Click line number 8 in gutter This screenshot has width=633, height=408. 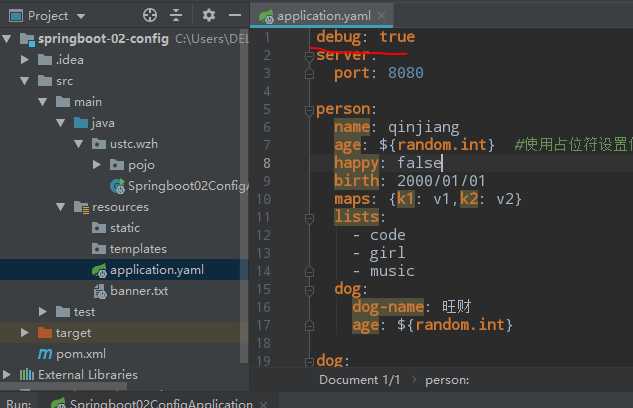266,163
